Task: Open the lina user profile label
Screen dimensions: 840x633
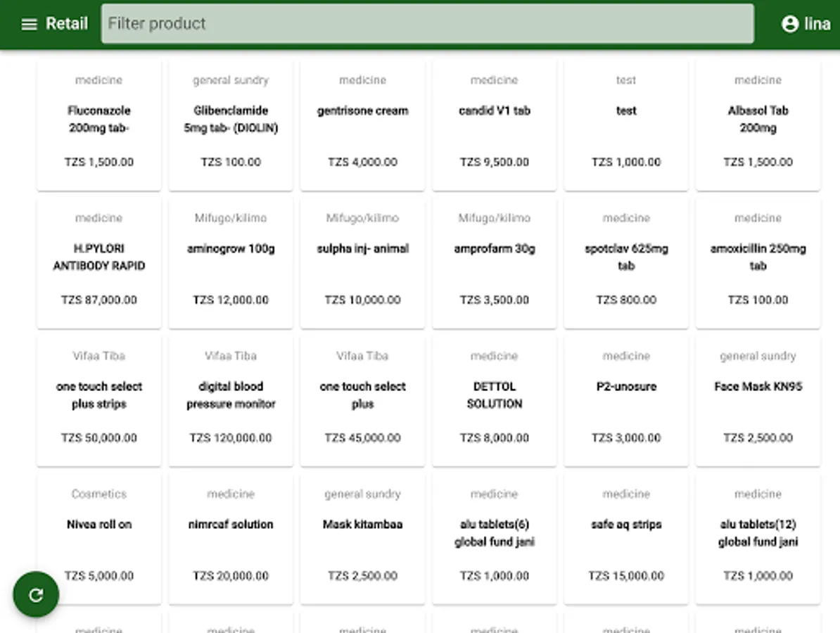Action: point(817,24)
